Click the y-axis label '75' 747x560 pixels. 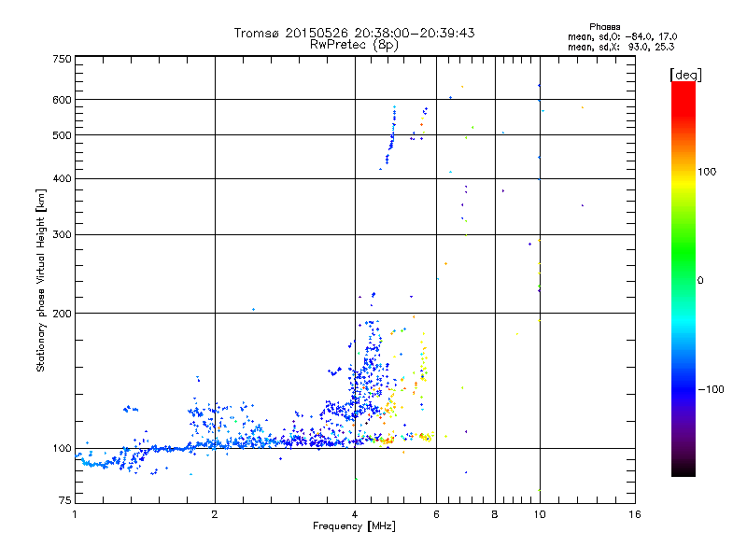65,500
